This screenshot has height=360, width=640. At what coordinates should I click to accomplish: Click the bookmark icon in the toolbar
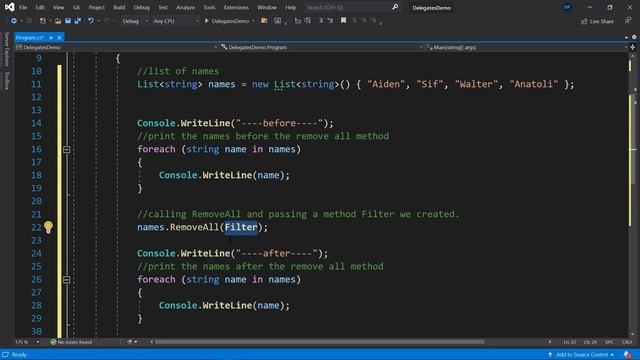click(343, 20)
